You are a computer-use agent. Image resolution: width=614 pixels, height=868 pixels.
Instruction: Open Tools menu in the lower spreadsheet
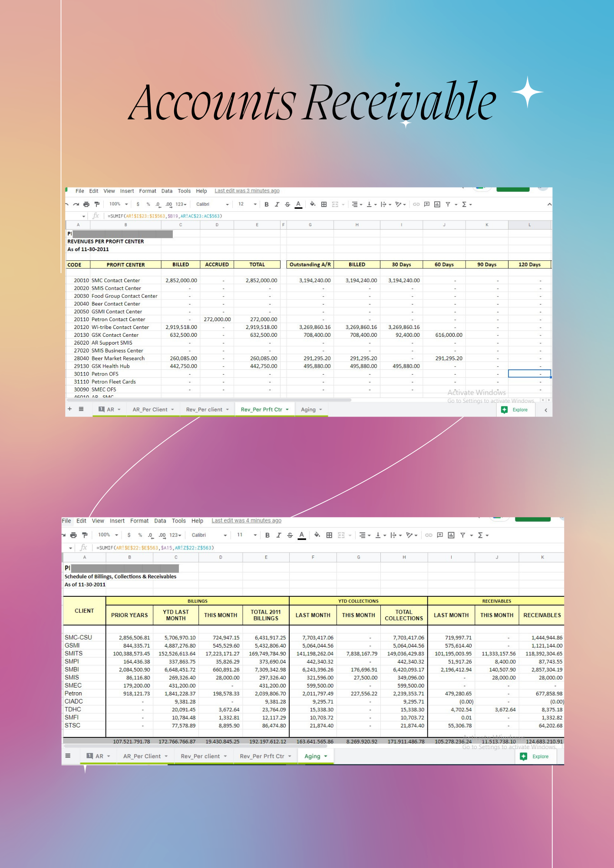[x=179, y=521]
